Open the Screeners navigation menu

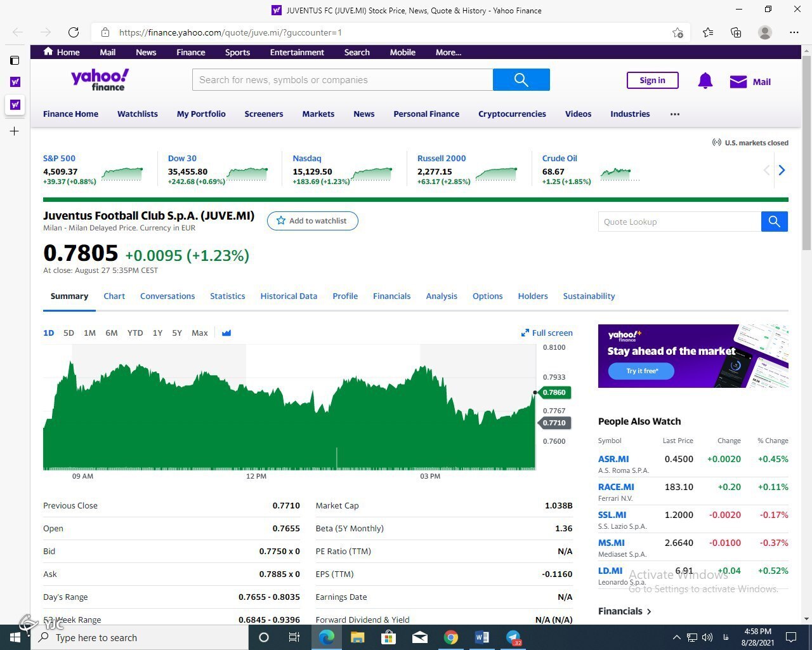coord(264,114)
